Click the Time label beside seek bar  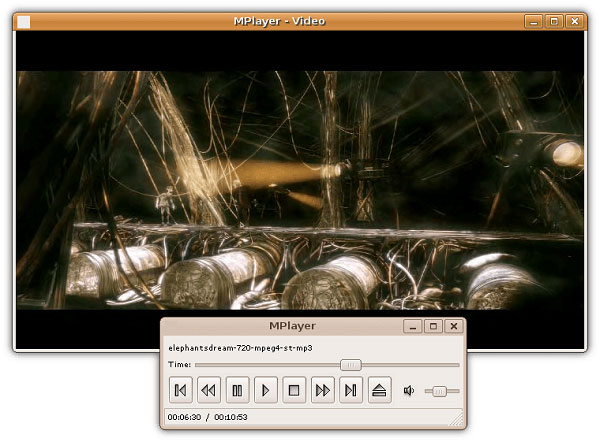(179, 364)
